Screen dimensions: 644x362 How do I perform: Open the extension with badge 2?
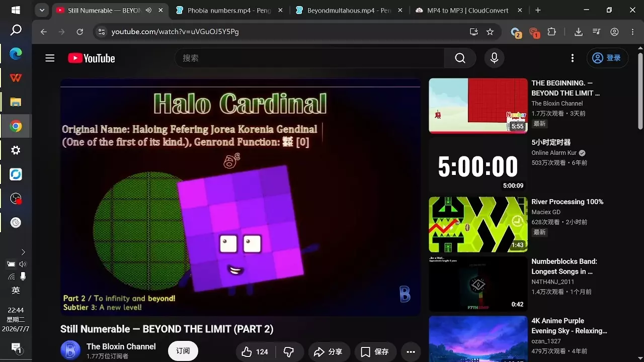click(516, 32)
